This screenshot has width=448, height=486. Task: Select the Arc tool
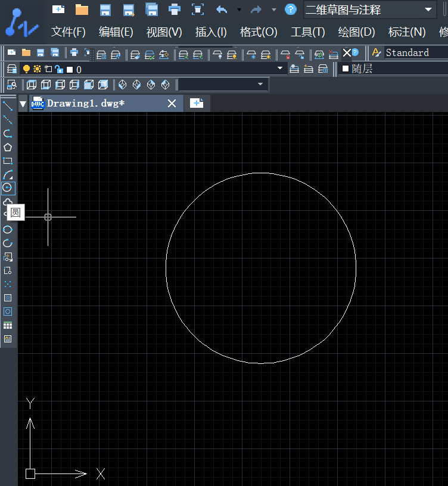pos(7,175)
